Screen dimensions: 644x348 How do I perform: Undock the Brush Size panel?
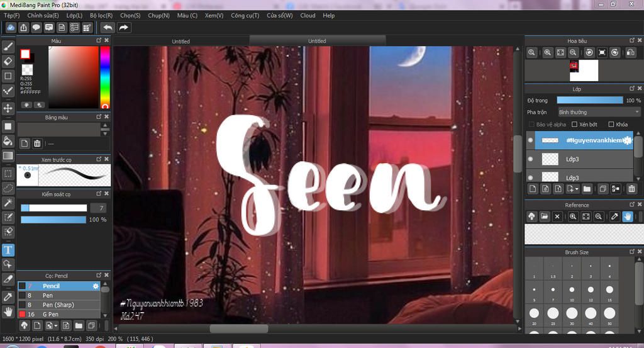click(632, 252)
